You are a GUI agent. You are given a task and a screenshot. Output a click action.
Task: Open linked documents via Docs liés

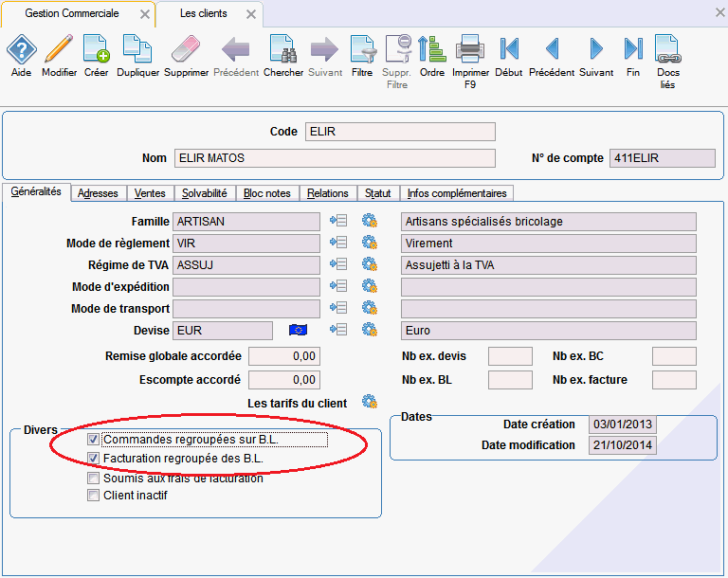point(667,49)
